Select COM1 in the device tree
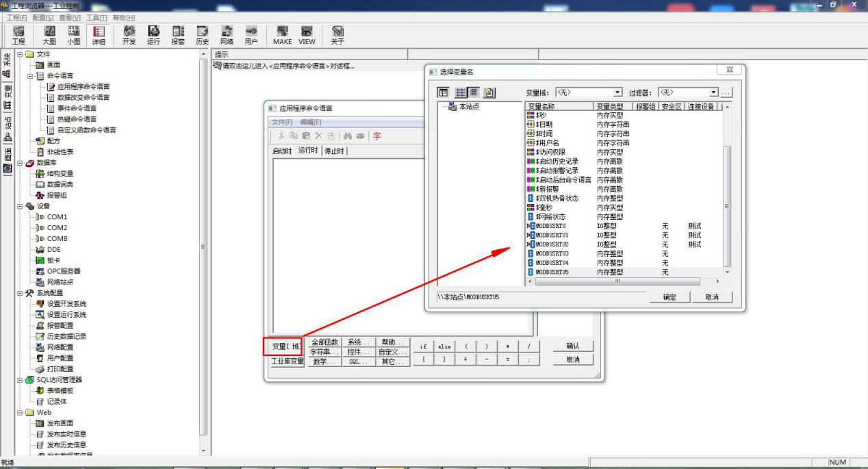Viewport: 868px width, 469px height. 57,217
